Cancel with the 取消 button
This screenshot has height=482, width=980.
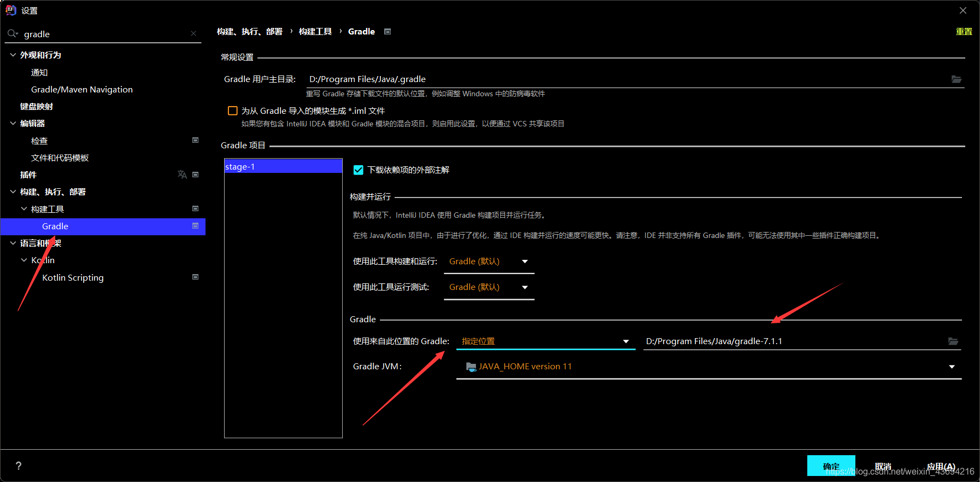click(x=883, y=466)
